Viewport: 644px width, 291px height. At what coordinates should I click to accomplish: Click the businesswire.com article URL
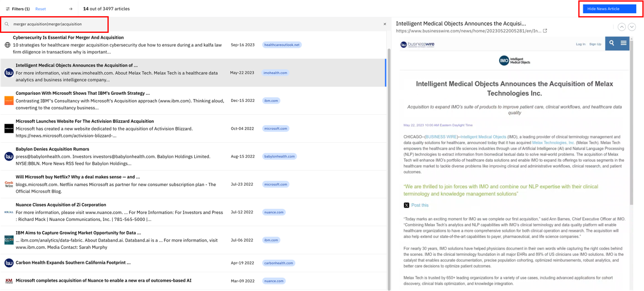point(468,31)
